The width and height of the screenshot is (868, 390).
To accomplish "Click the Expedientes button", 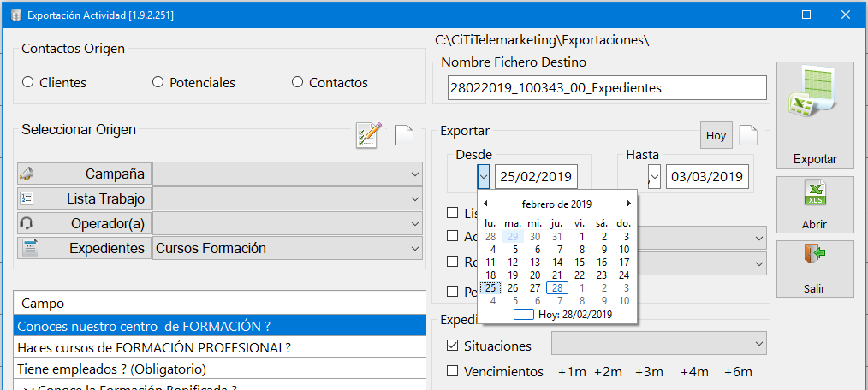I will pyautogui.click(x=84, y=248).
